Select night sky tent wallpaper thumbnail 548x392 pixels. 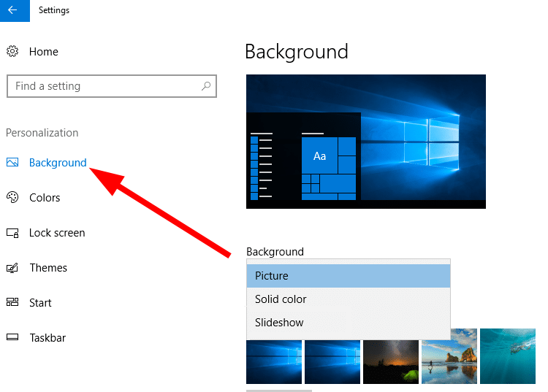391,362
